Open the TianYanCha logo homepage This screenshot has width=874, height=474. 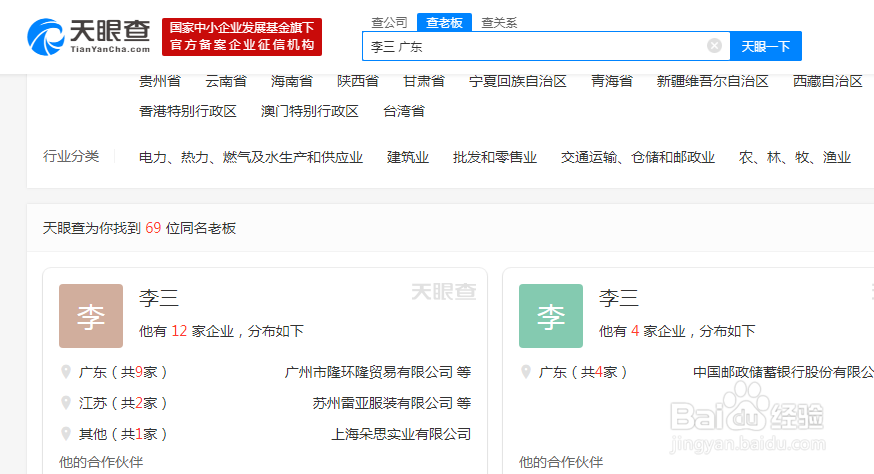(x=89, y=37)
